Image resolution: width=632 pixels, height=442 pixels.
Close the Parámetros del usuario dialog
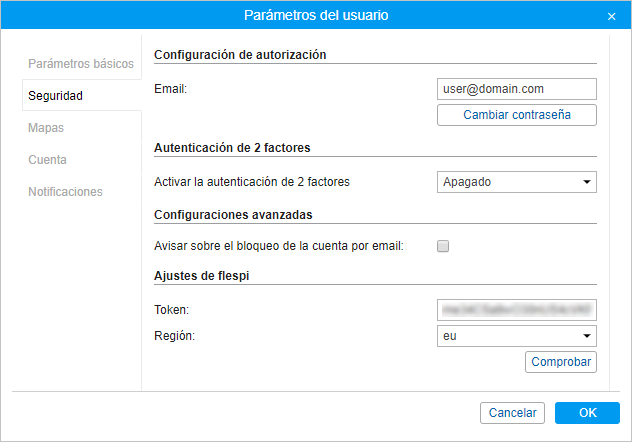click(x=611, y=16)
